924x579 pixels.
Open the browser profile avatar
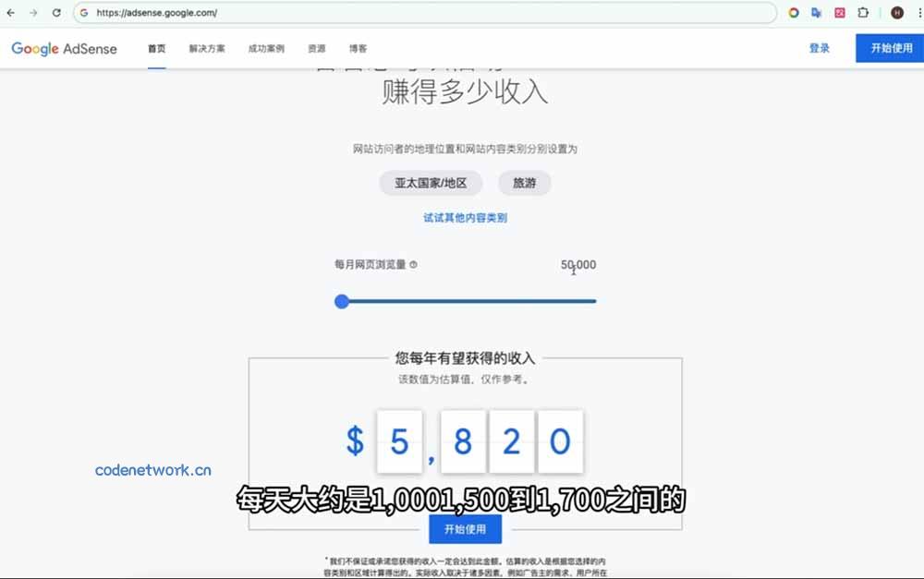(x=897, y=12)
